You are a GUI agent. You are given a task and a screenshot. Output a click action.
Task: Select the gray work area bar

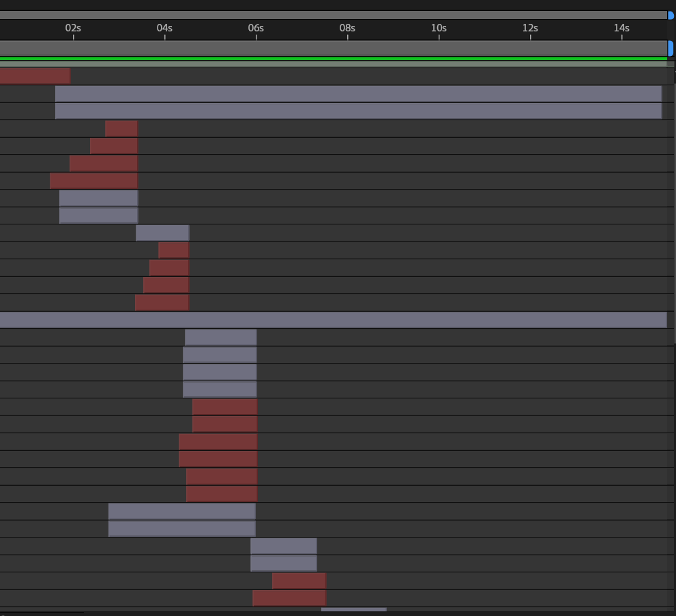[333, 48]
